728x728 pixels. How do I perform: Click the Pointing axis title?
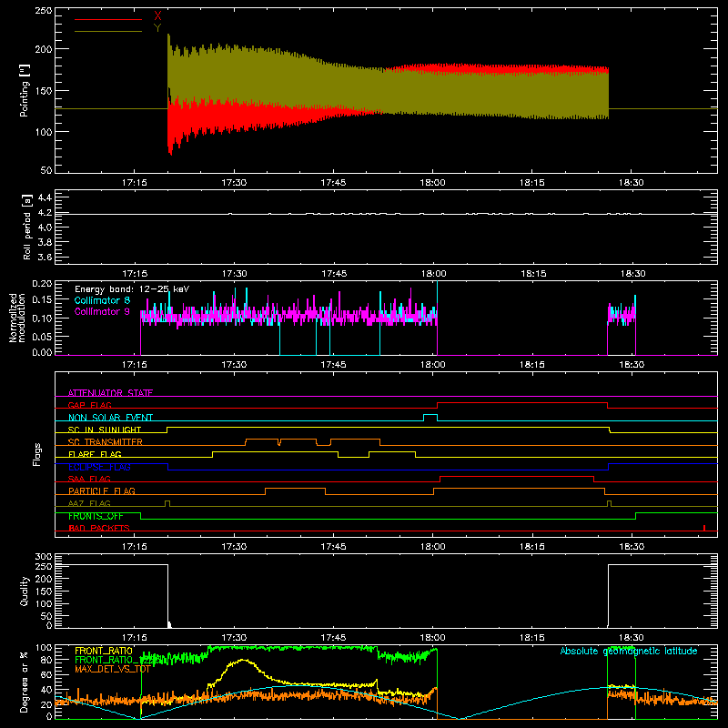click(x=25, y=90)
